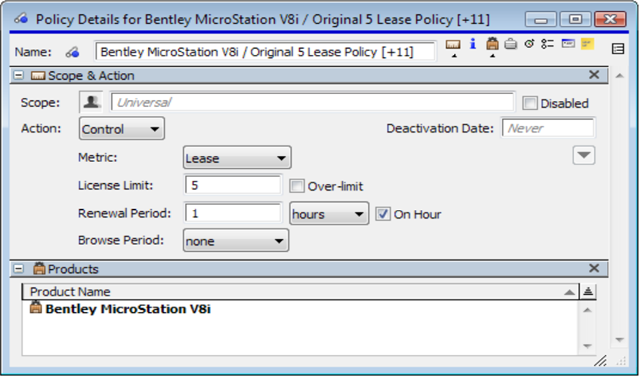Click the Scope & Action ruler icon in toolbar
This screenshot has width=640, height=376.
click(x=453, y=44)
